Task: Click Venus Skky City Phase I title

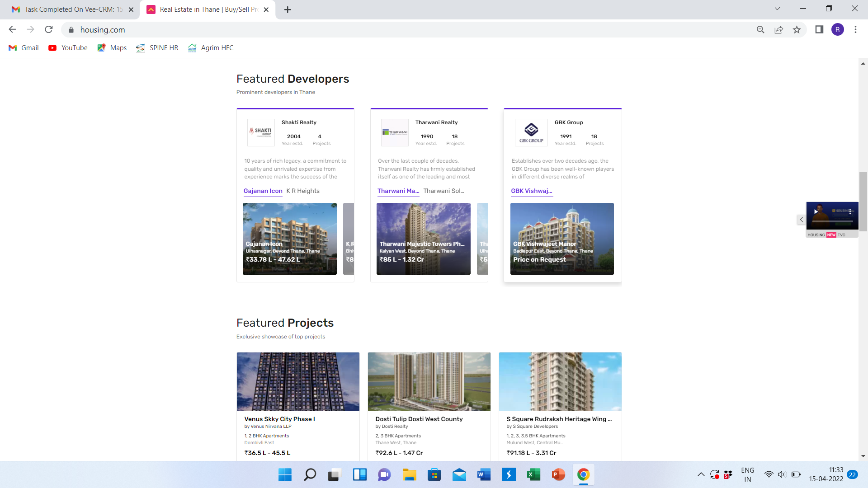Action: [x=279, y=419]
